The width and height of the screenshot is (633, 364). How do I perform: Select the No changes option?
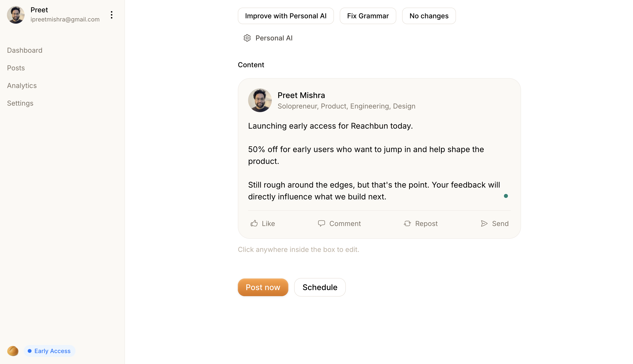(429, 16)
